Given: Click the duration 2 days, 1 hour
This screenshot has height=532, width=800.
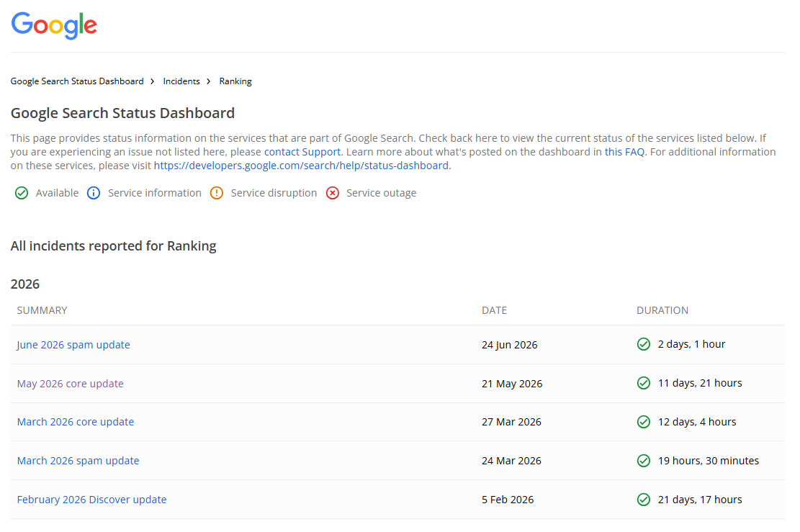Looking at the screenshot, I should pos(691,344).
